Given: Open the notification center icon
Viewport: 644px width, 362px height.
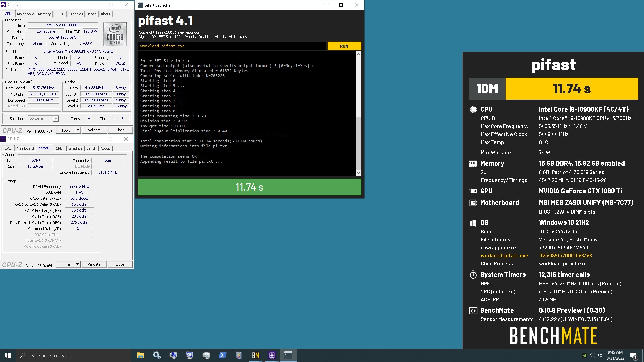Looking at the screenshot, I should (633, 355).
